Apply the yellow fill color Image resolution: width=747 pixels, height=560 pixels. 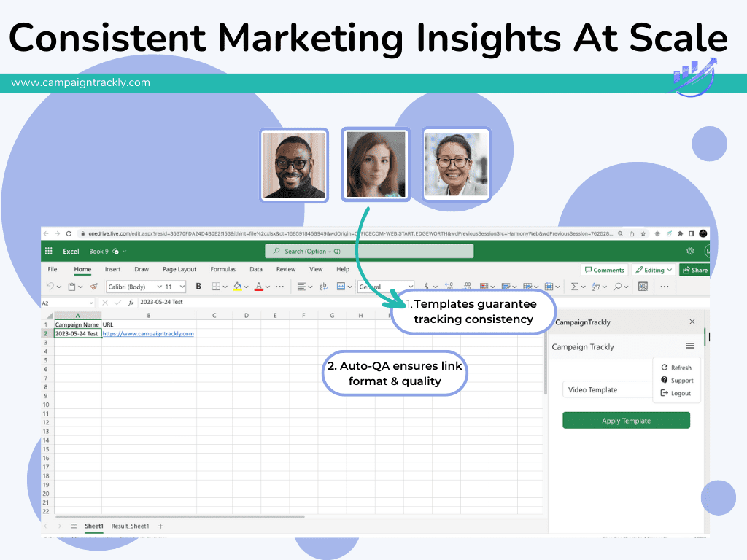click(237, 286)
